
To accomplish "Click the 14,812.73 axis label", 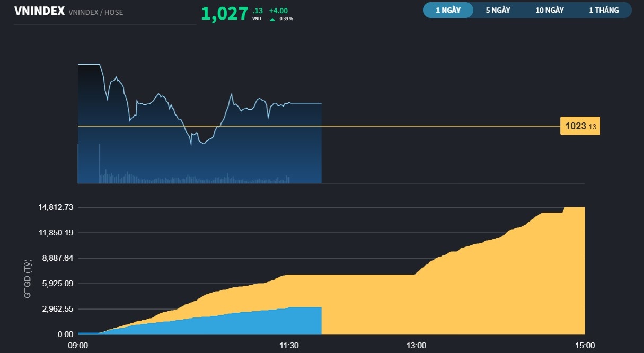I will click(56, 207).
